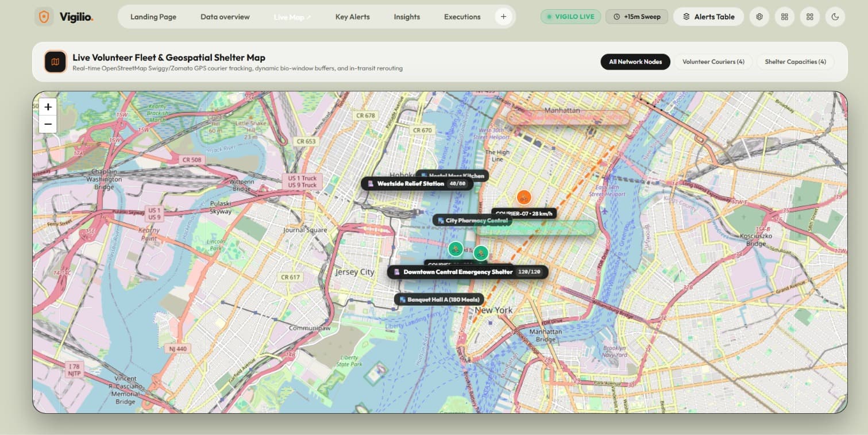Click the orange map icon beside the title
The height and width of the screenshot is (435, 868).
56,61
